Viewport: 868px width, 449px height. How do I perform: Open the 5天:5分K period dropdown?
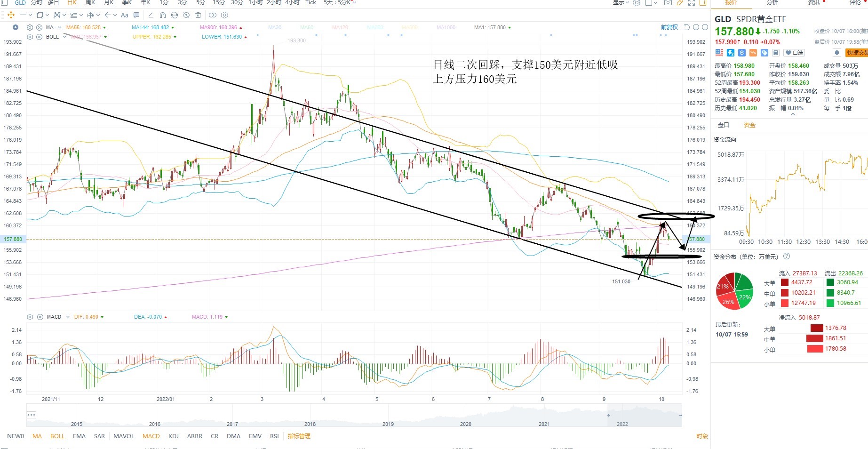(x=340, y=2)
